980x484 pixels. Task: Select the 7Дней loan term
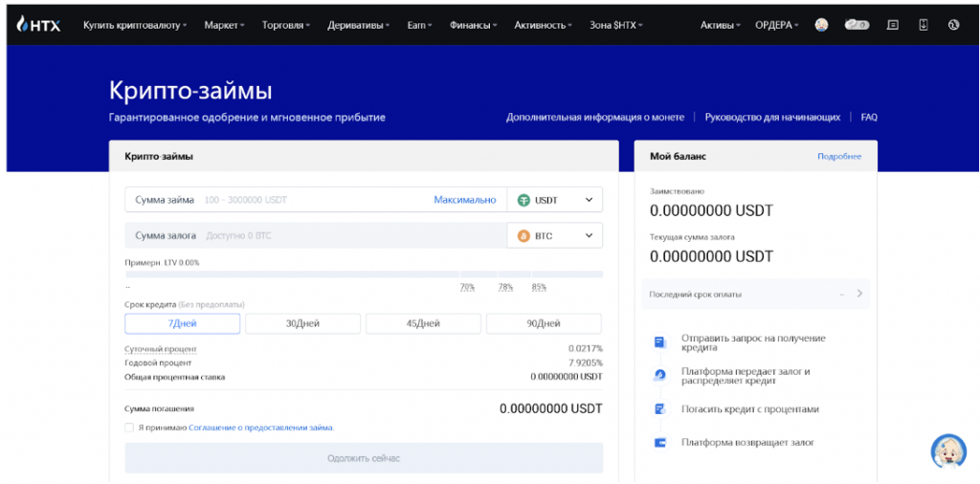[x=182, y=323]
